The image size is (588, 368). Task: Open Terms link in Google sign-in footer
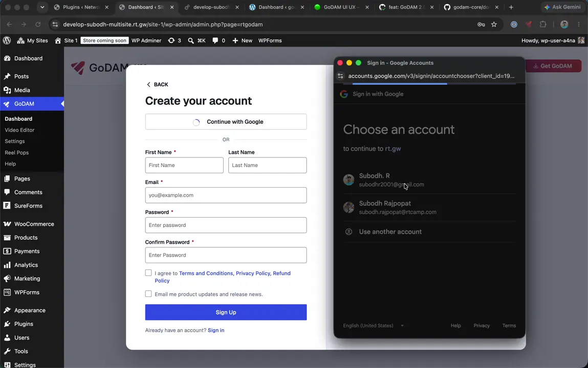(x=509, y=326)
